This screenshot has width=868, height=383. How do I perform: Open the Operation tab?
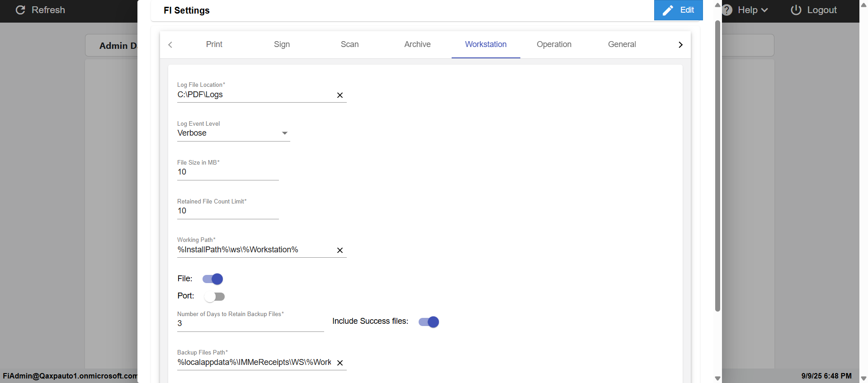coord(554,44)
